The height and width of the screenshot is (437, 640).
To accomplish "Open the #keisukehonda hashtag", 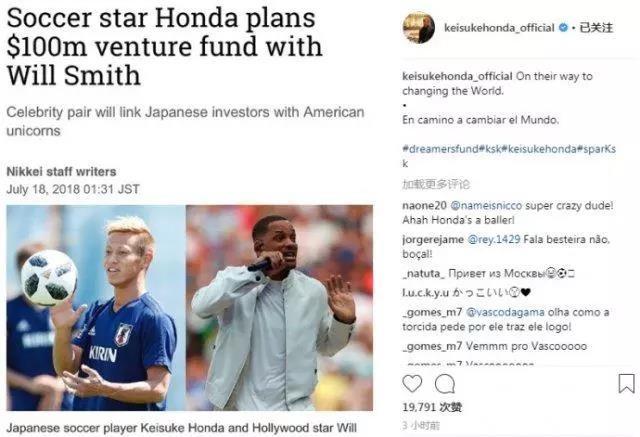I will [x=539, y=149].
